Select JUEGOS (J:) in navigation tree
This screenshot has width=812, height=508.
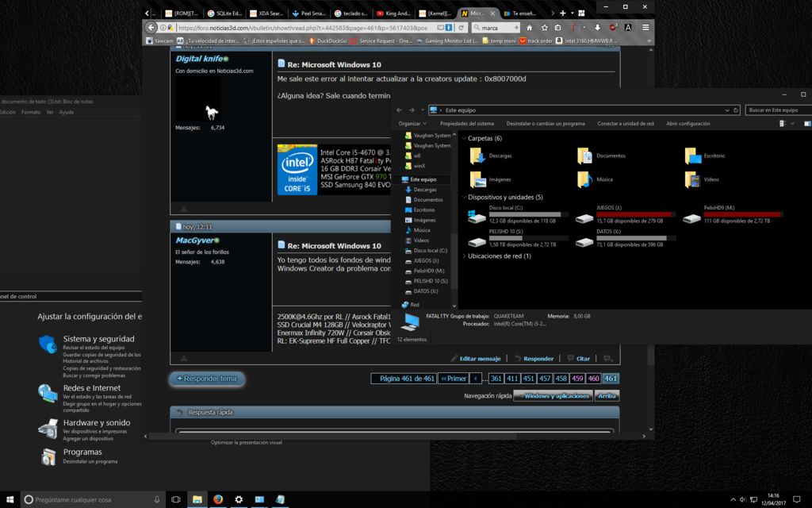pos(427,260)
